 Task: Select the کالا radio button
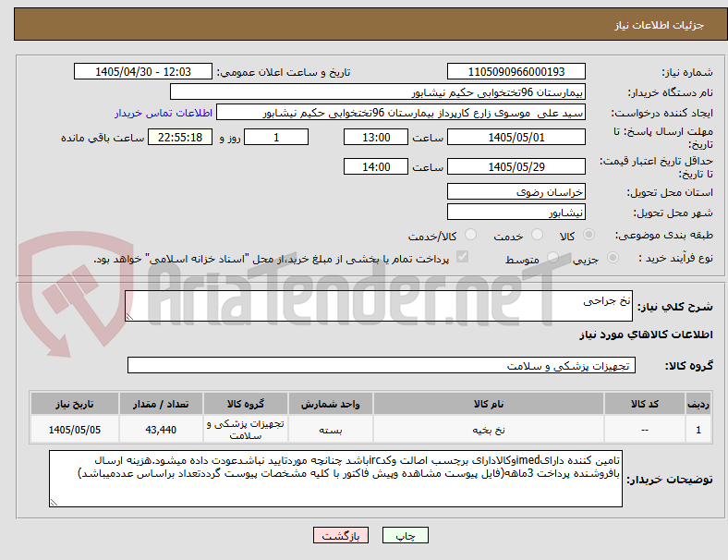[588, 235]
